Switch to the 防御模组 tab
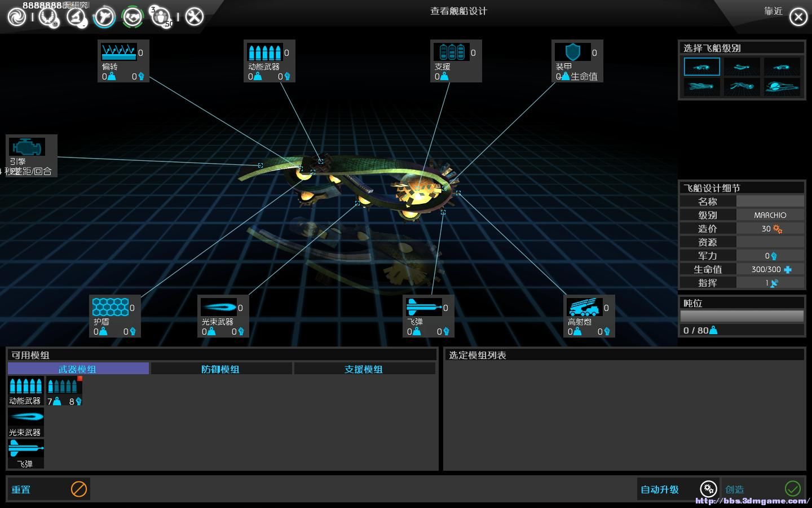The width and height of the screenshot is (812, 508). coord(221,369)
